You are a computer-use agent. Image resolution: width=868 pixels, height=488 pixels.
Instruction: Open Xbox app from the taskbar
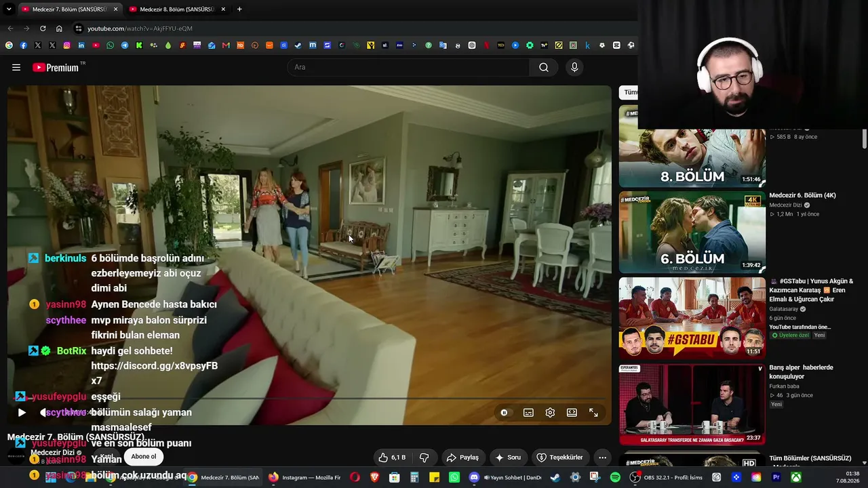796,477
